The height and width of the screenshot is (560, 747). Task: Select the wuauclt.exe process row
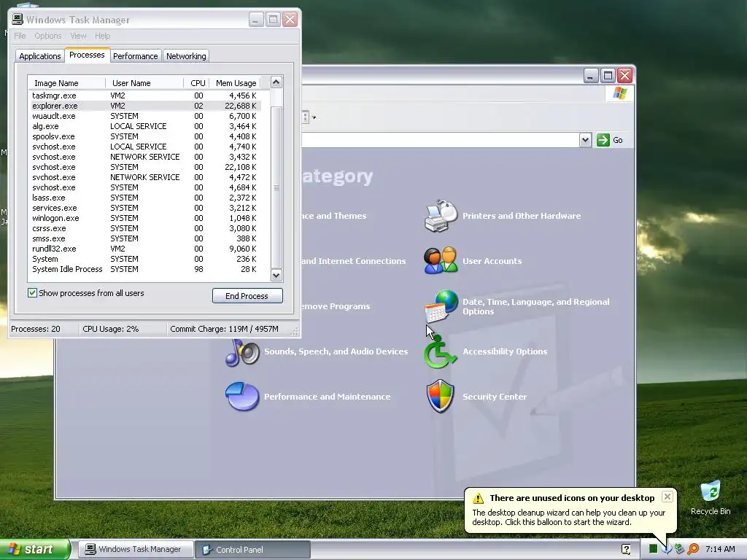[x=145, y=116]
